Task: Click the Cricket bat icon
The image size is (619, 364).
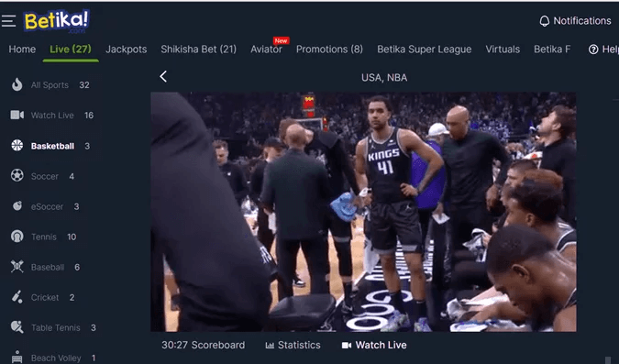Action: tap(17, 297)
